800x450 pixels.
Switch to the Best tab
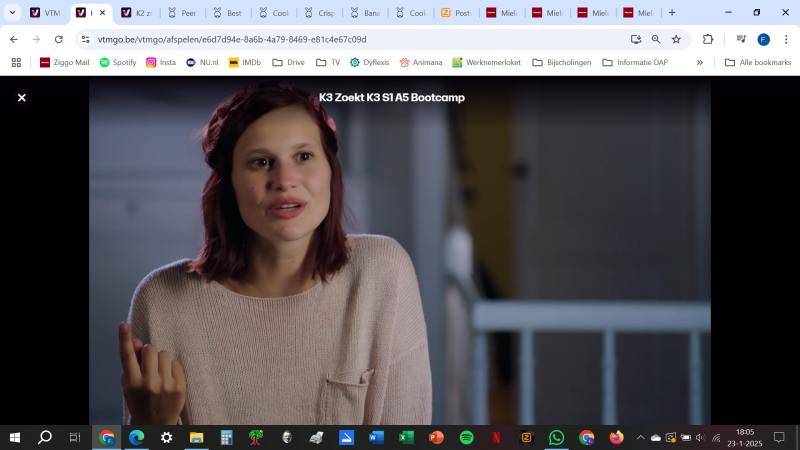[228, 13]
